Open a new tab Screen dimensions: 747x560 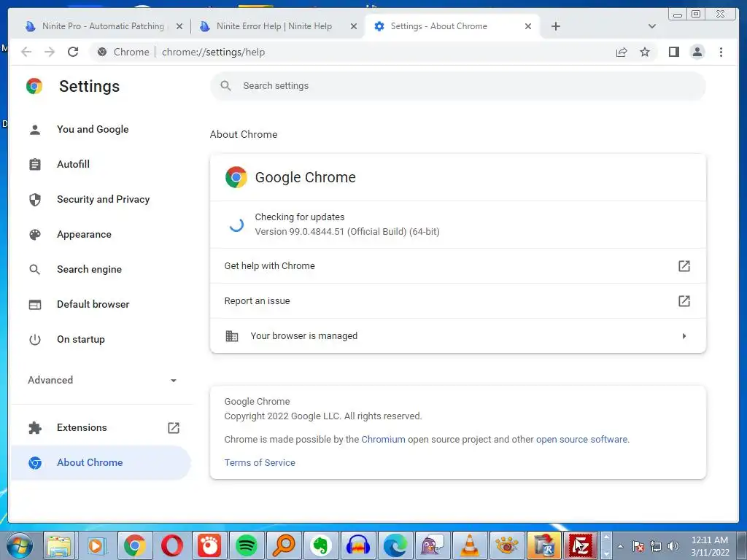[x=555, y=26]
